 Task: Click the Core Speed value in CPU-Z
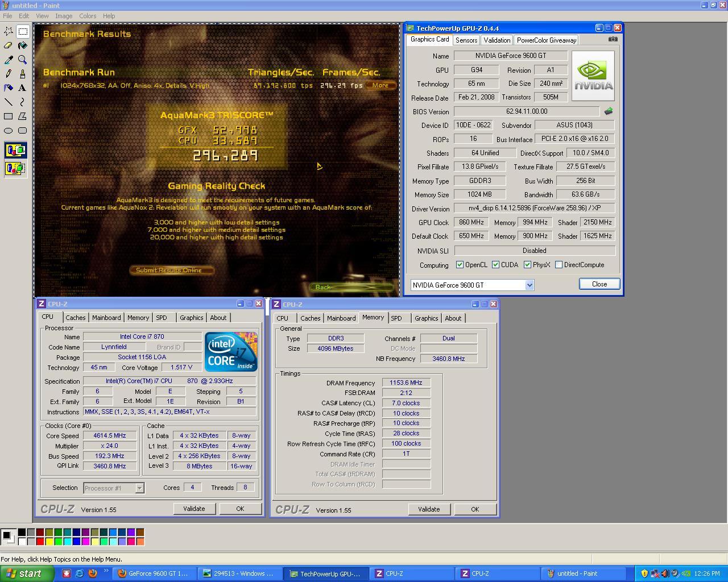110,435
